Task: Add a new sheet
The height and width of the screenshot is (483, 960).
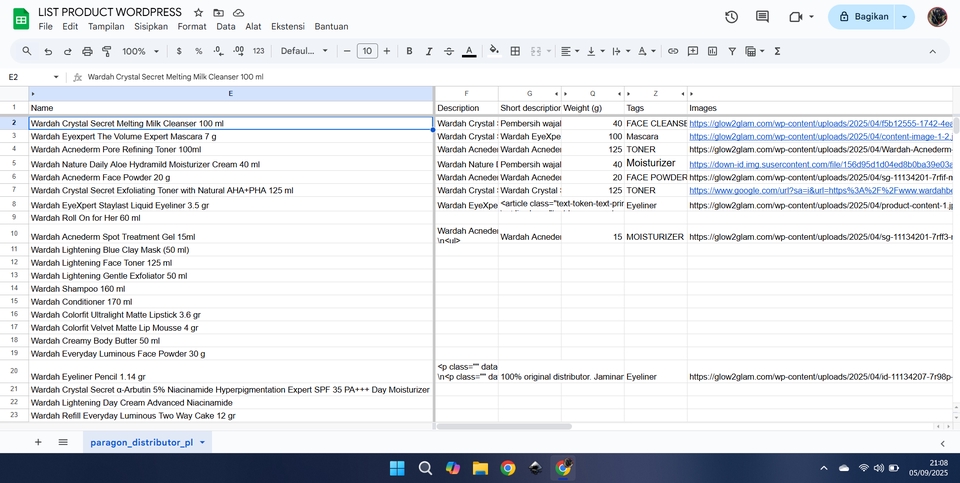Action: 38,442
